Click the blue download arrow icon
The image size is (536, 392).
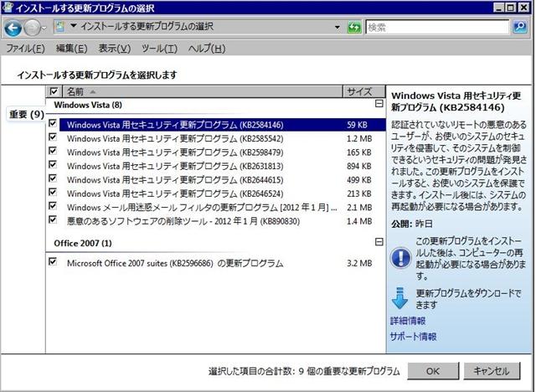[399, 298]
